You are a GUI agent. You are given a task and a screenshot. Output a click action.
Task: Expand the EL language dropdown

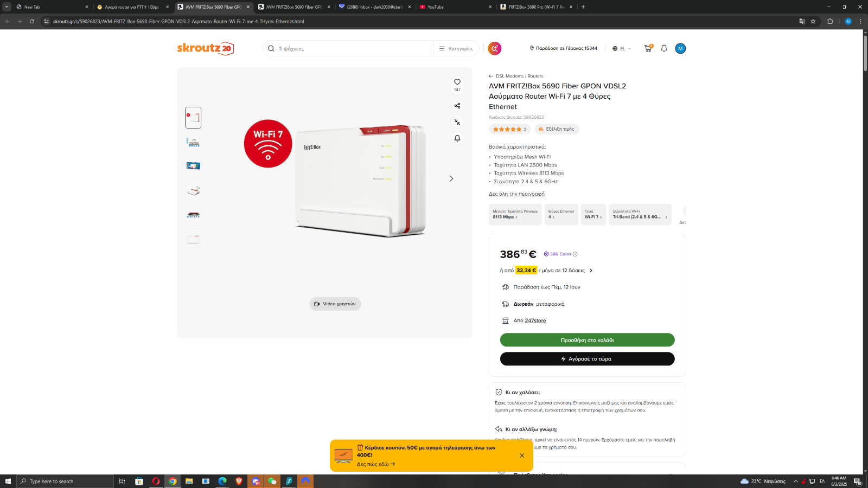[x=622, y=48]
